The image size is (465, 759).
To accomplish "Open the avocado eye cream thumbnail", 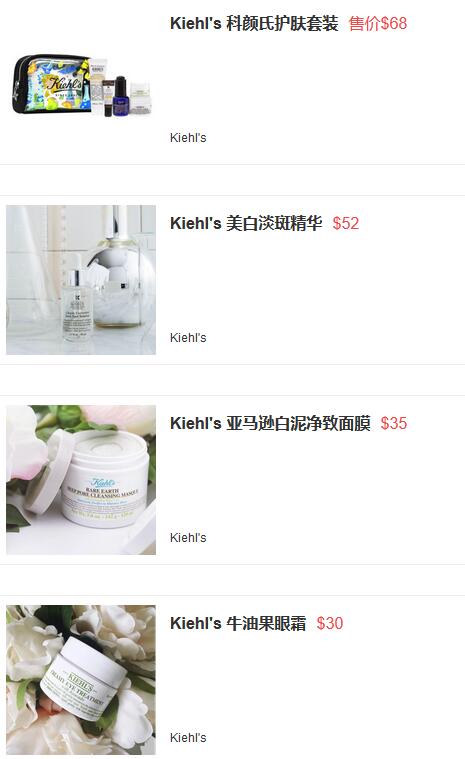I will tap(81, 680).
